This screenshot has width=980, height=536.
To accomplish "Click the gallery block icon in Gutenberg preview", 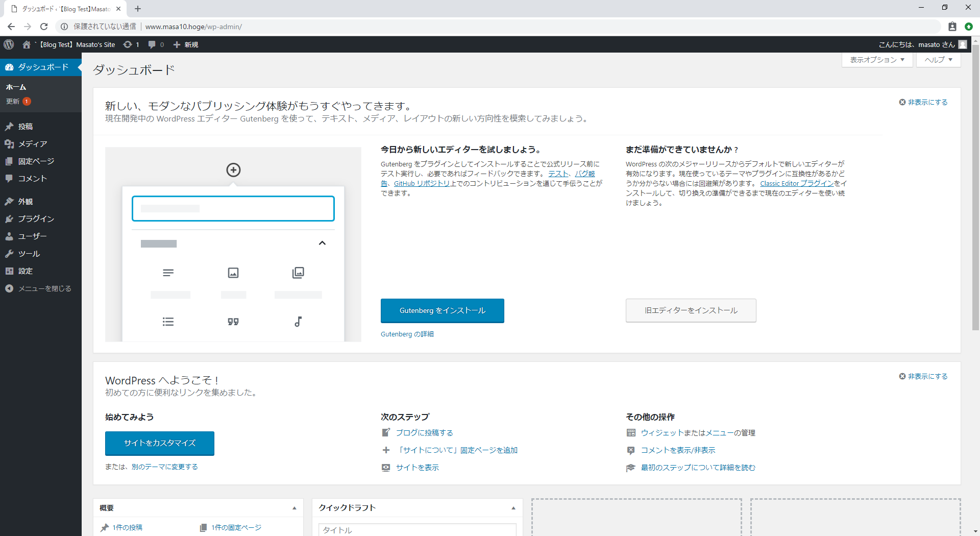I will 298,273.
